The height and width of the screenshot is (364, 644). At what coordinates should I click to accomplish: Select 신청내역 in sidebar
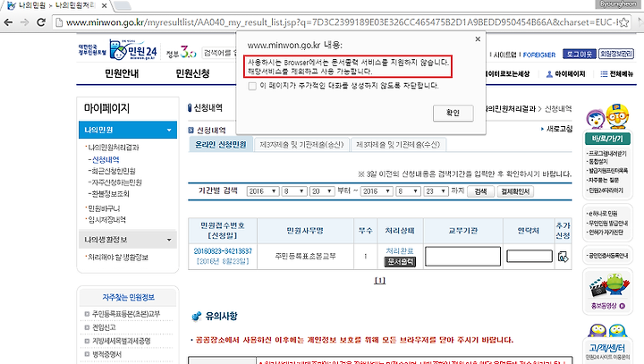pyautogui.click(x=106, y=159)
